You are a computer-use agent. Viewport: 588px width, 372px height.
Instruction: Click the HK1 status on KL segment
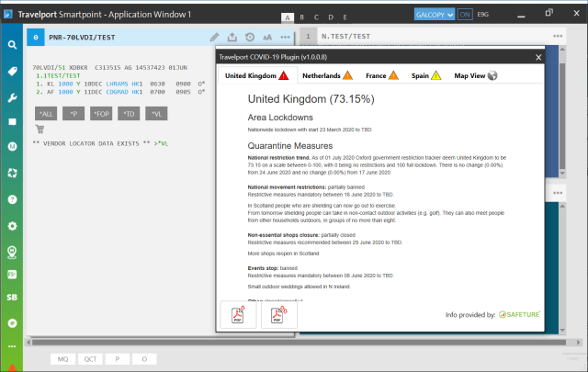137,84
